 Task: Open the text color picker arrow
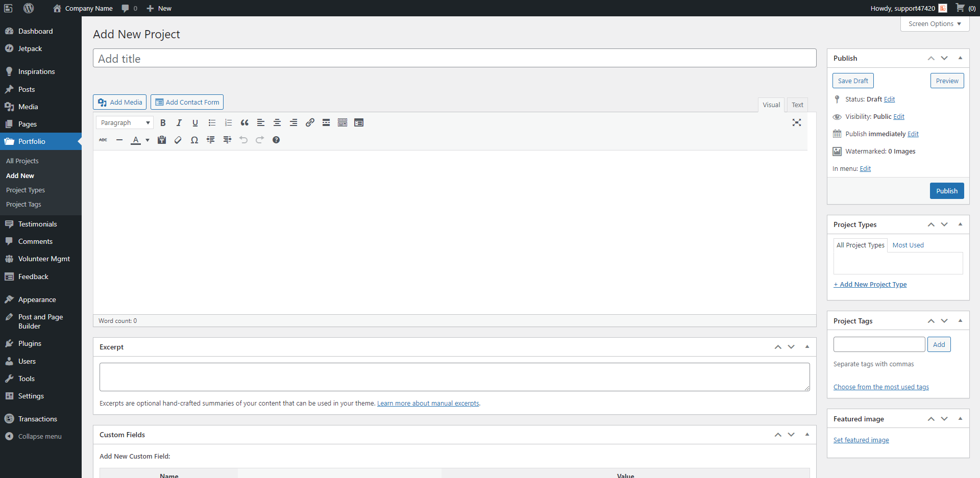[148, 140]
